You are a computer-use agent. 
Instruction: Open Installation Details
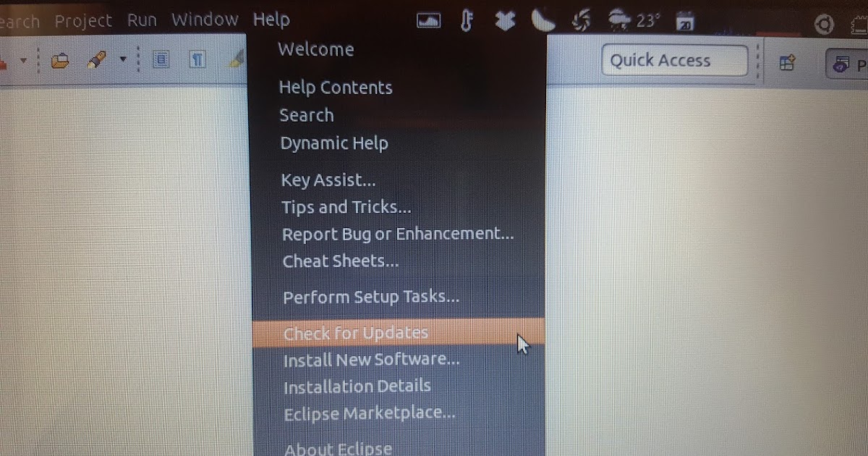356,386
